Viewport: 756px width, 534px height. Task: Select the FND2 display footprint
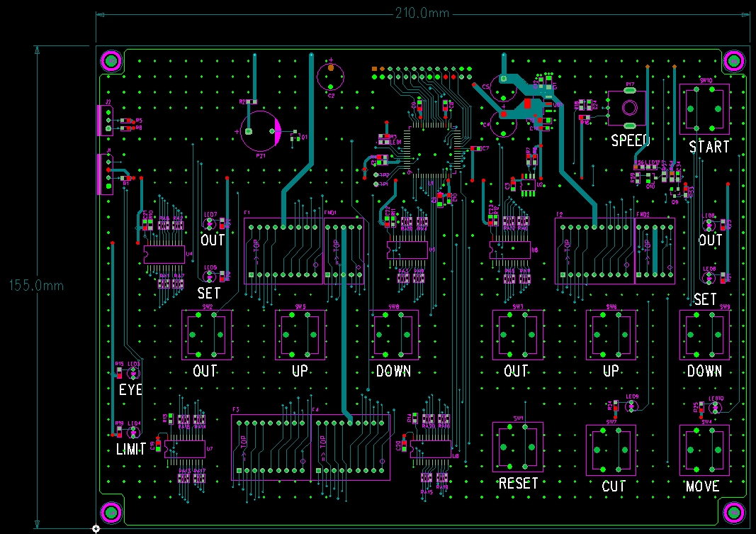tap(655, 251)
